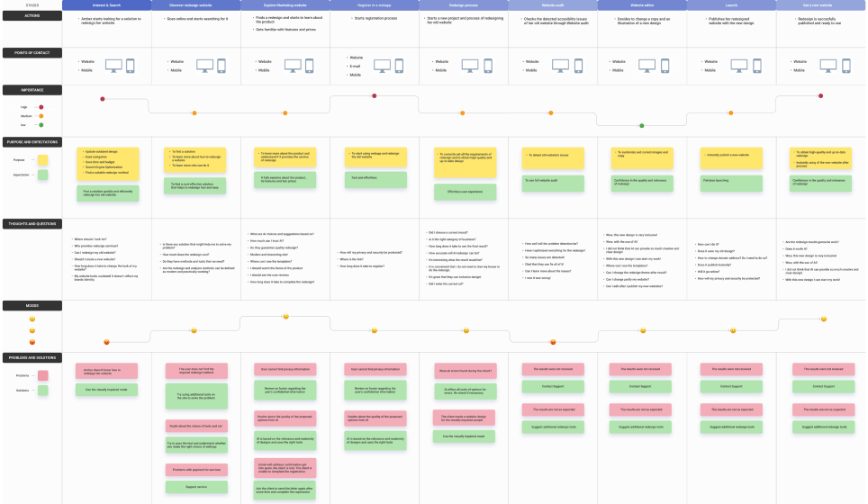The image size is (868, 504).
Task: Pick the green Expectation legend swatch
Action: 42,175
